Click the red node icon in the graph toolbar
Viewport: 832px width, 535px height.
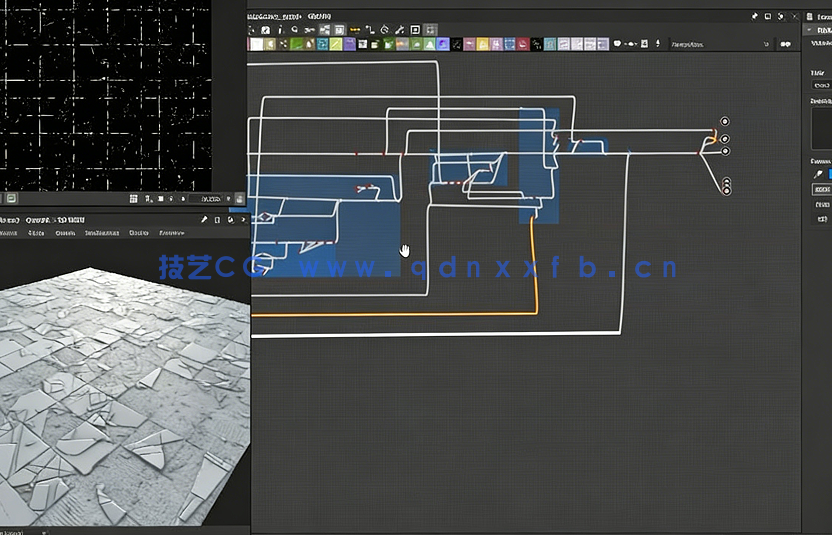(x=523, y=44)
